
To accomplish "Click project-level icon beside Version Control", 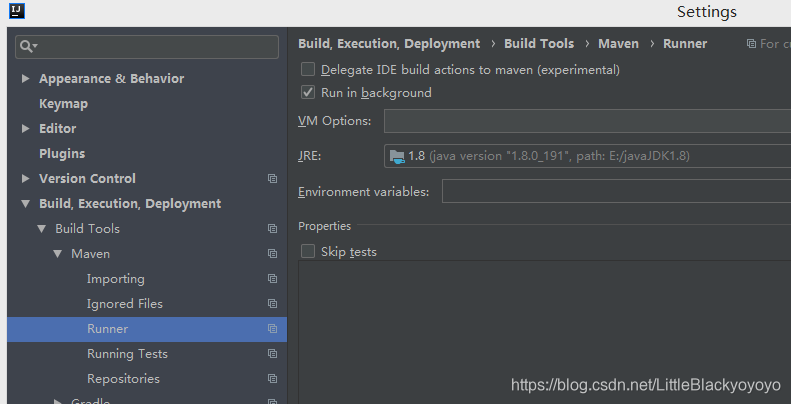I will click(x=272, y=179).
